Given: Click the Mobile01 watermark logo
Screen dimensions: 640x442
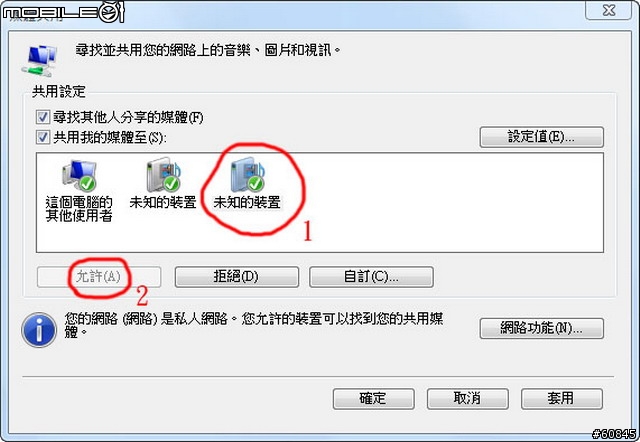Looking at the screenshot, I should tap(64, 13).
